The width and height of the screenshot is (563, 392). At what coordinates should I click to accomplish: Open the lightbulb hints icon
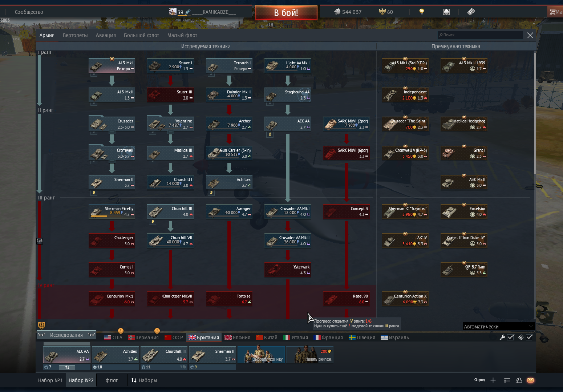coord(422,12)
